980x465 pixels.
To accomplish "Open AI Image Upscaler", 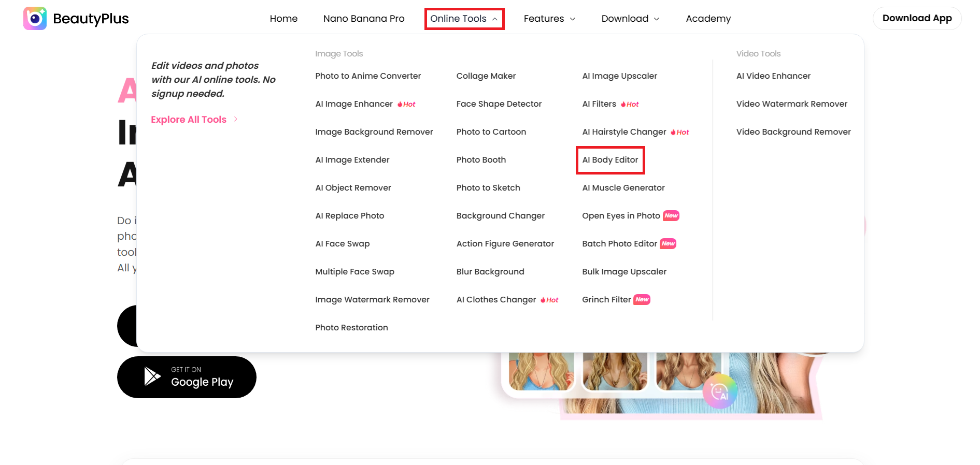I will pyautogui.click(x=619, y=76).
